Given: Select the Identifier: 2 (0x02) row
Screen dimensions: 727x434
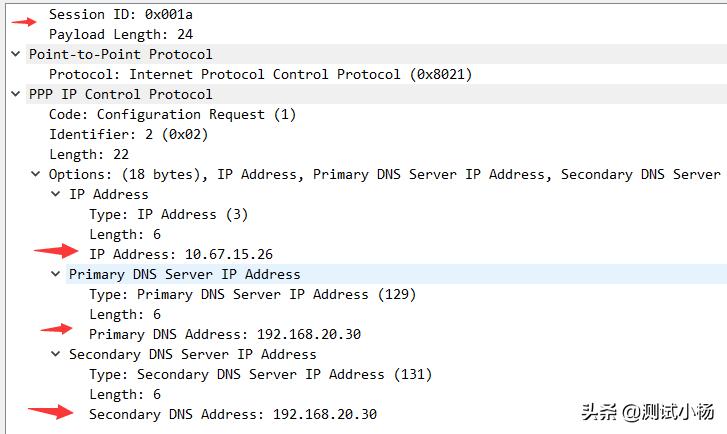Looking at the screenshot, I should [x=128, y=134].
